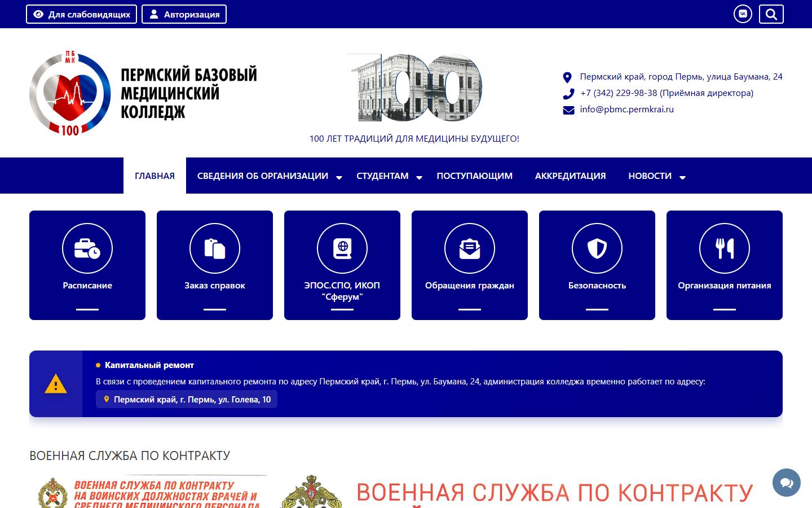812x508 pixels.
Task: Expand the Студентам dropdown arrow
Action: [419, 177]
